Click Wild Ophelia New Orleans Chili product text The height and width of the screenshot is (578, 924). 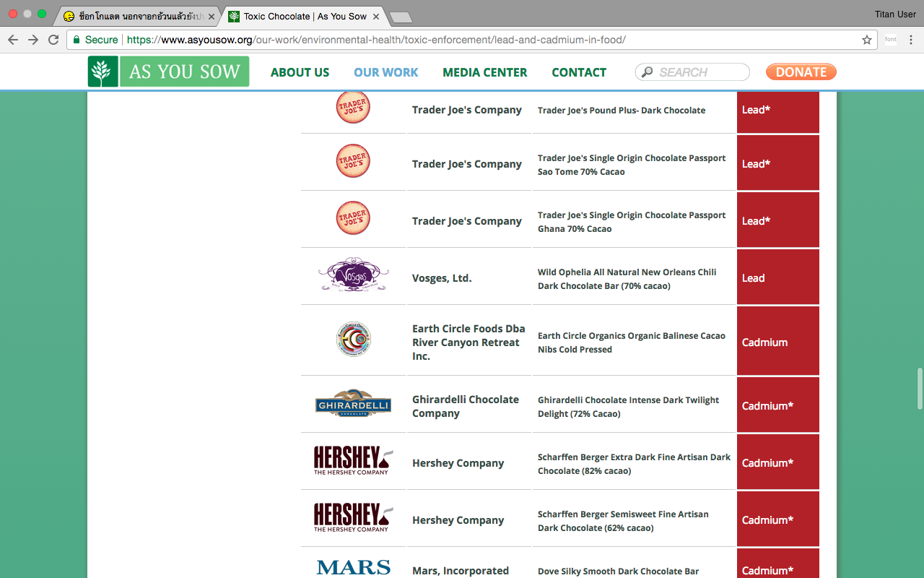click(x=627, y=279)
